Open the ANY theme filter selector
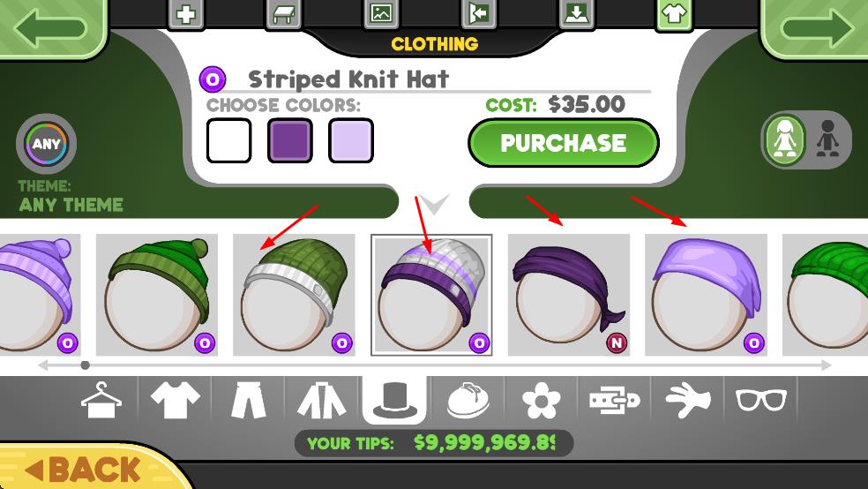The height and width of the screenshot is (489, 868). 46,144
